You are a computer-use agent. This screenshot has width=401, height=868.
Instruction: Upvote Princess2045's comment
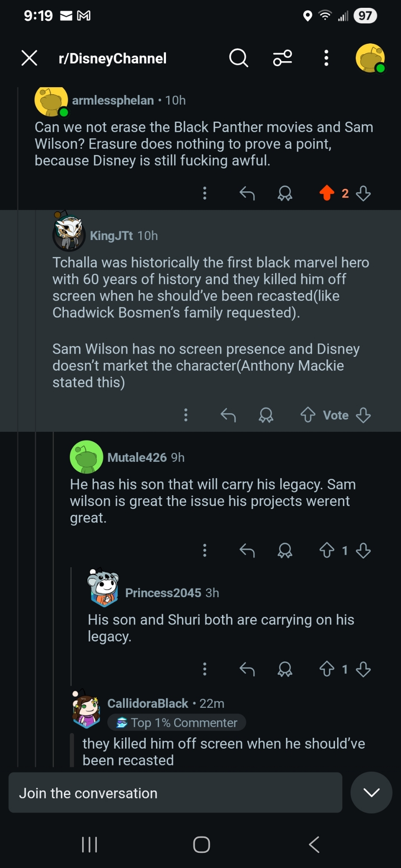click(327, 669)
